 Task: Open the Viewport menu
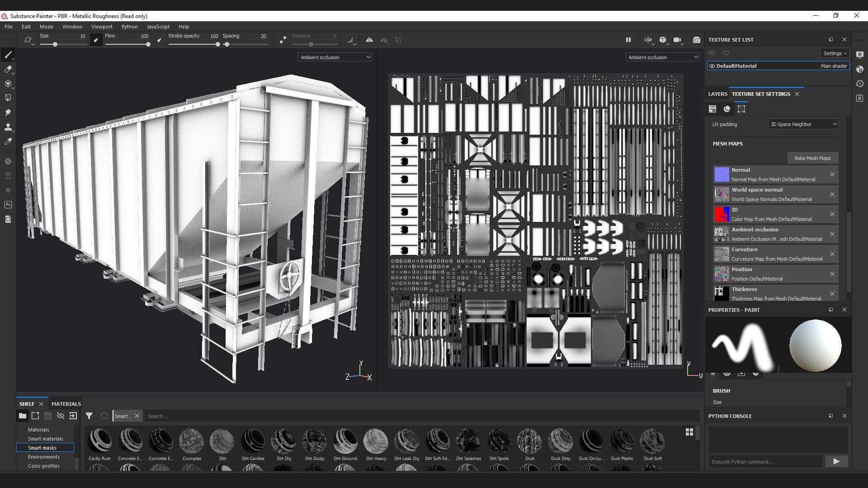click(x=102, y=27)
